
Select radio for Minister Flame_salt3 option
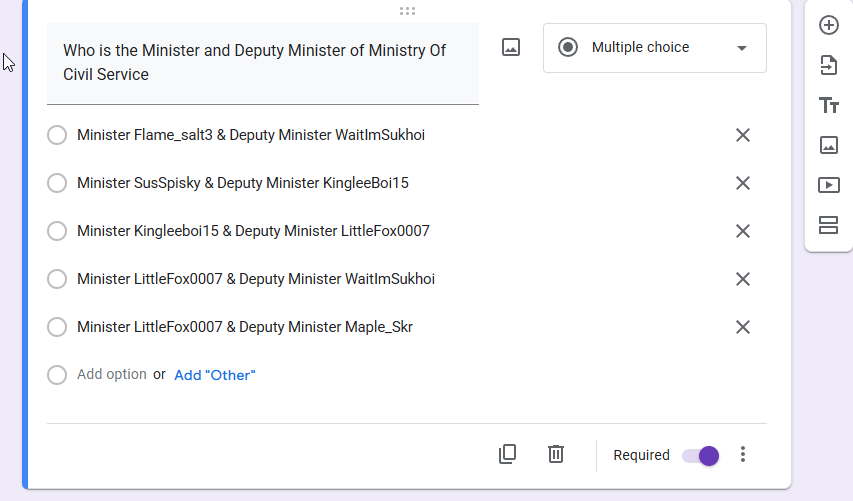(57, 135)
